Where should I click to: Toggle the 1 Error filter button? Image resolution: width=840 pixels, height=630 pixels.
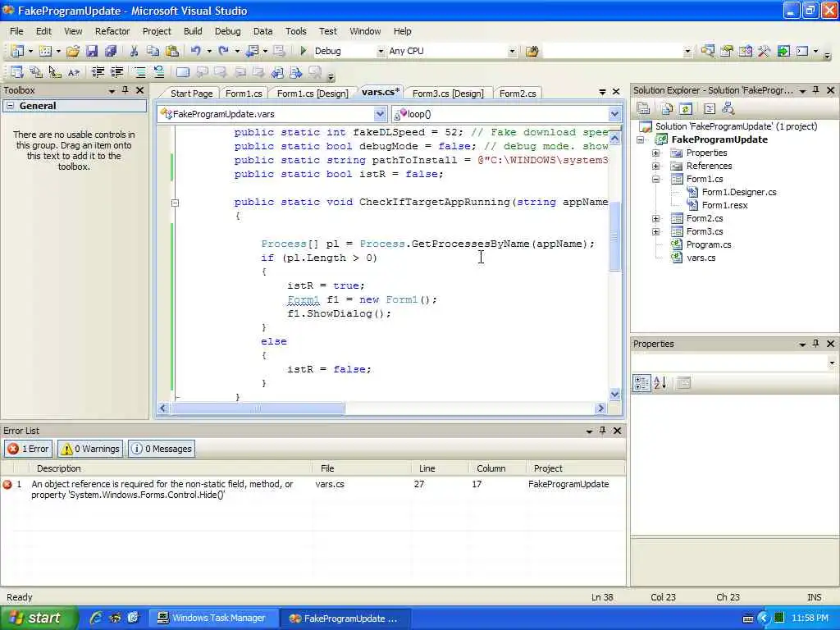pyautogui.click(x=29, y=449)
